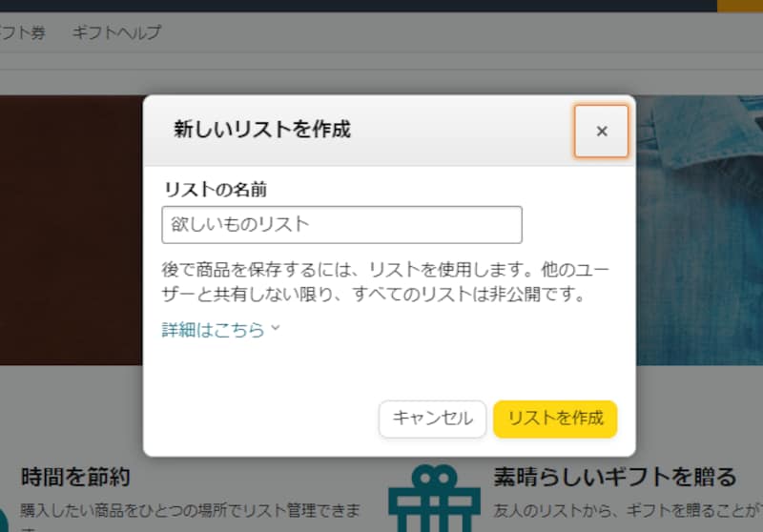The width and height of the screenshot is (763, 532).
Task: Click the 時間を節約 heading
Action: point(75,477)
